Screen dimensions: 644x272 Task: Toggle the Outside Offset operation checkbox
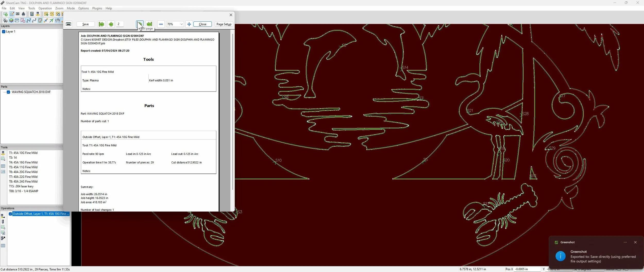[x=11, y=214]
